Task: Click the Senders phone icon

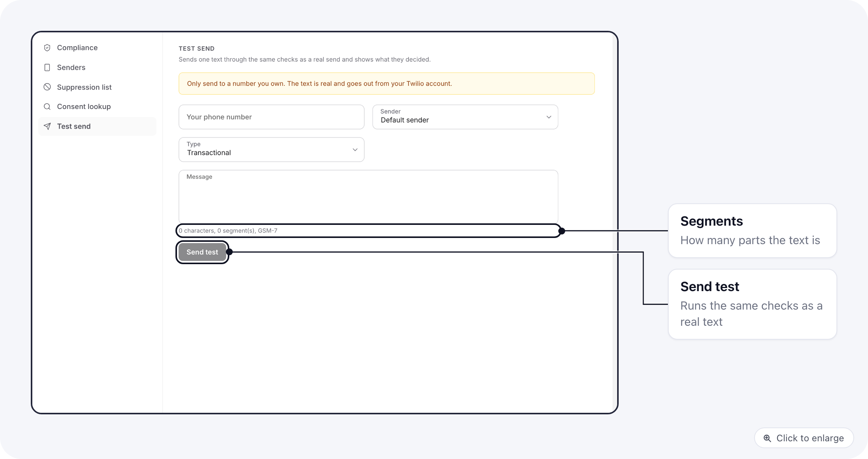Action: click(47, 67)
